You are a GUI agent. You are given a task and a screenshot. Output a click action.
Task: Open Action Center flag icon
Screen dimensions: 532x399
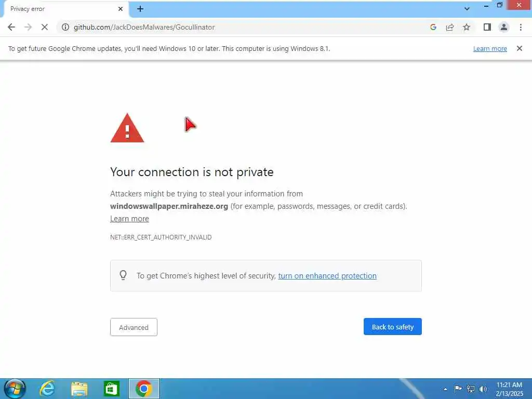coord(458,389)
